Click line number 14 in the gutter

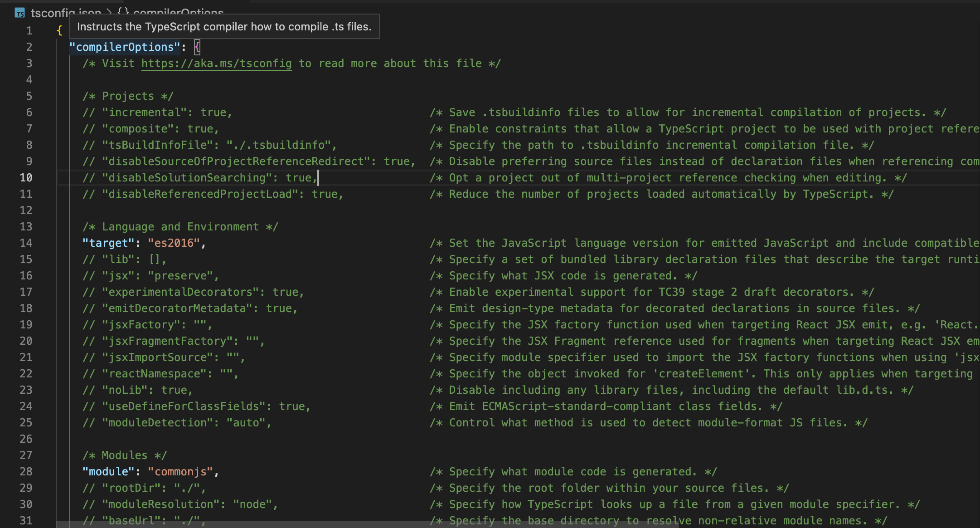26,243
